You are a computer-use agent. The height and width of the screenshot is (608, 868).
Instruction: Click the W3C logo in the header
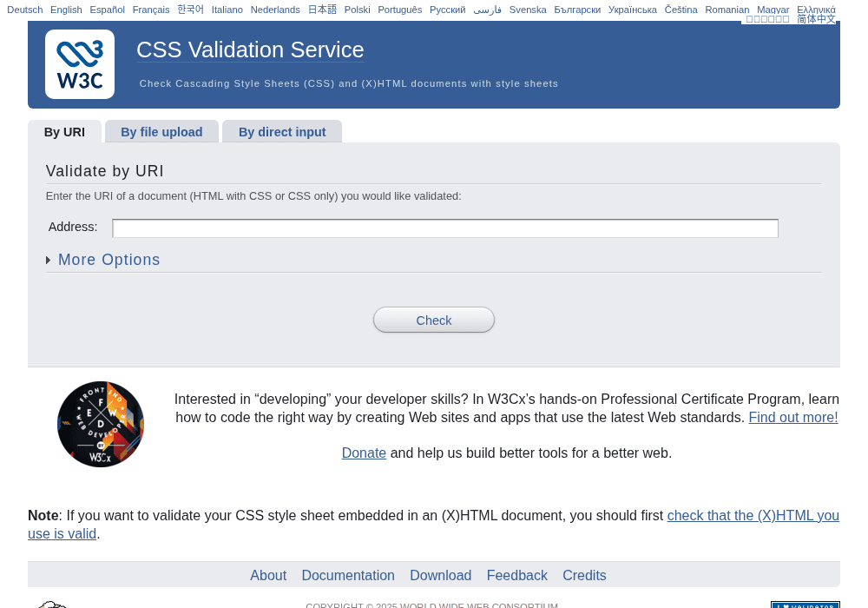click(80, 64)
